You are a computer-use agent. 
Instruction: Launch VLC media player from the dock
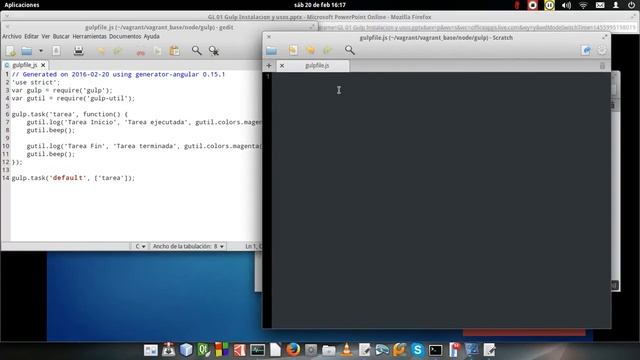pyautogui.click(x=347, y=350)
